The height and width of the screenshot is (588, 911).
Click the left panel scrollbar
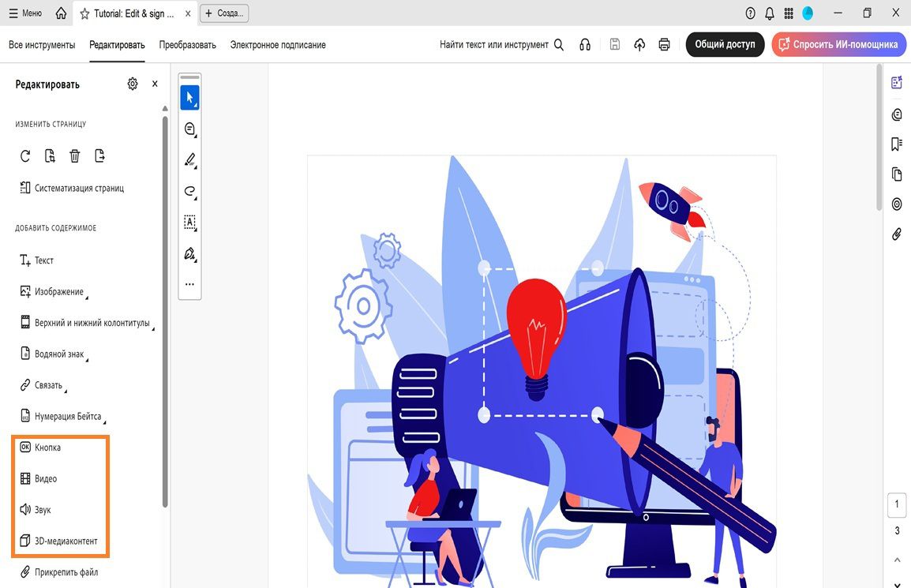(x=165, y=312)
